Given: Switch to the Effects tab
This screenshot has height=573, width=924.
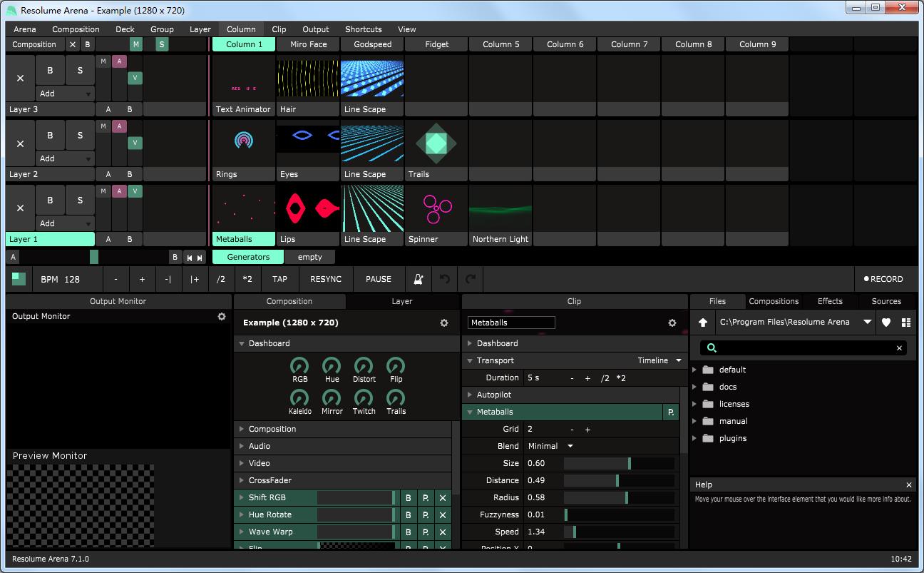Looking at the screenshot, I should coord(830,301).
